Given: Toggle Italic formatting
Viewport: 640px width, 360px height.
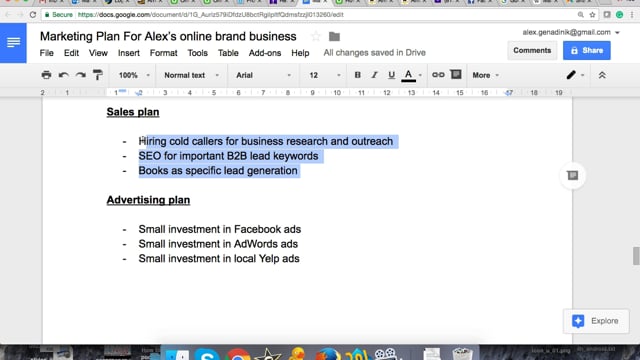Looking at the screenshot, I should [374, 75].
